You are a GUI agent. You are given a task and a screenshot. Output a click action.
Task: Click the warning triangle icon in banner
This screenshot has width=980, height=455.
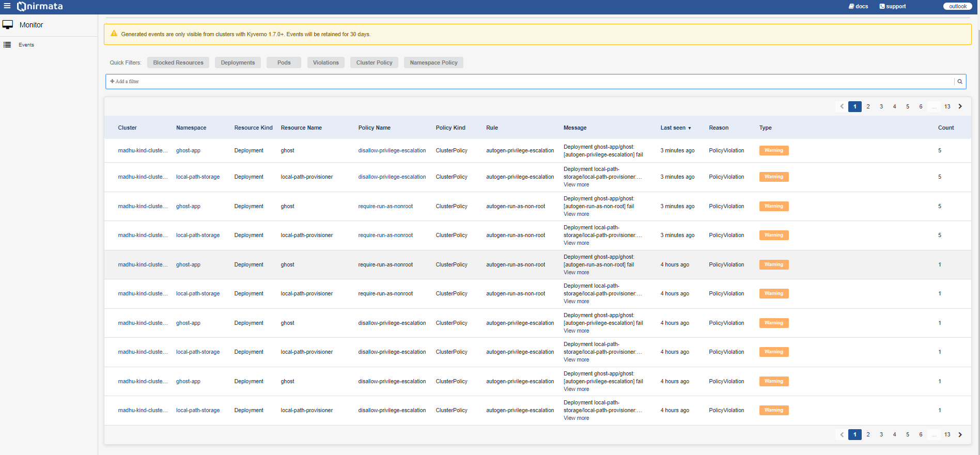(x=114, y=34)
